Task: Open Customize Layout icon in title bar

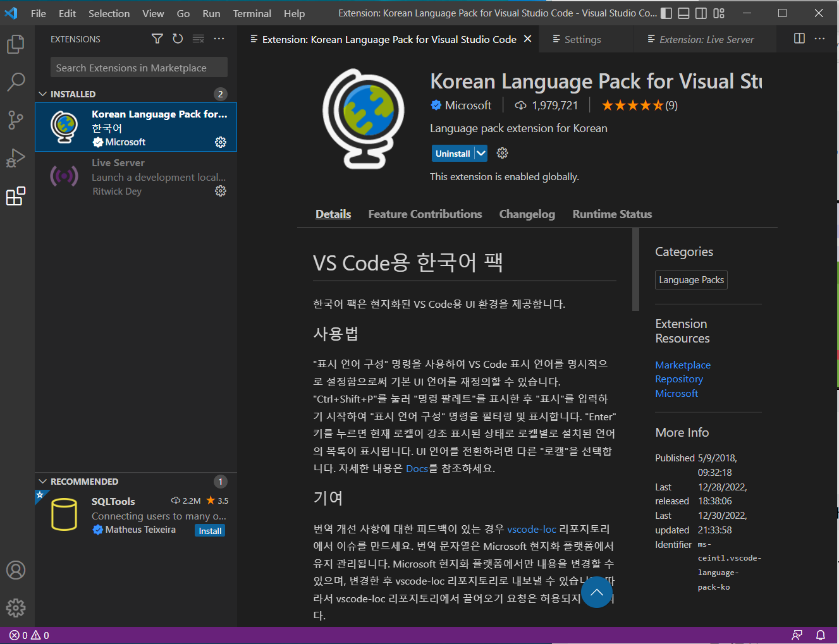Action: click(x=719, y=13)
